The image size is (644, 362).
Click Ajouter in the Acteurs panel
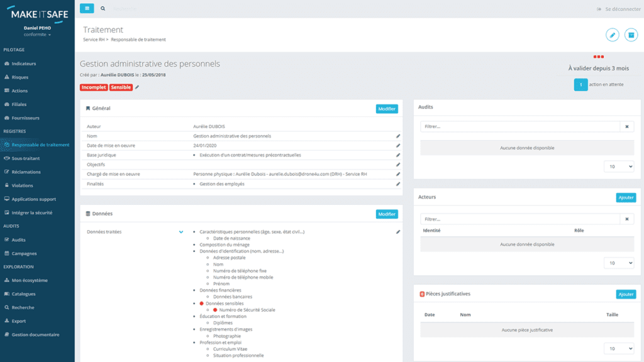click(626, 197)
